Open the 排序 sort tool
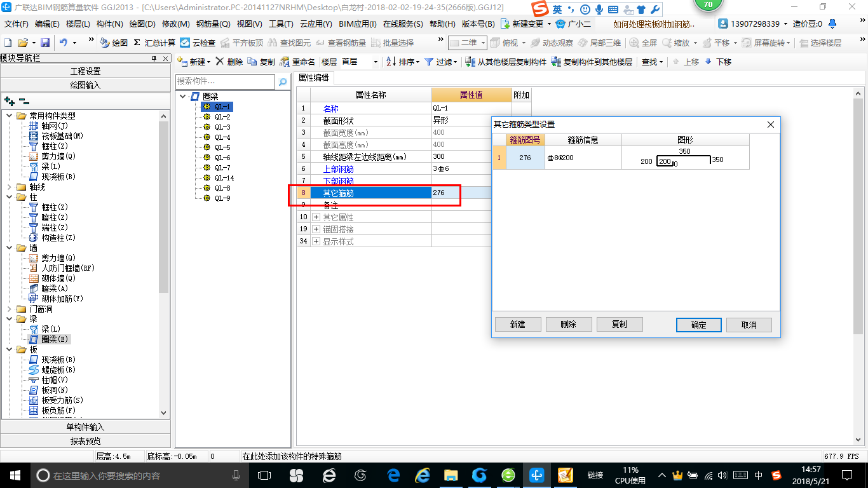The height and width of the screenshot is (488, 868). (403, 62)
